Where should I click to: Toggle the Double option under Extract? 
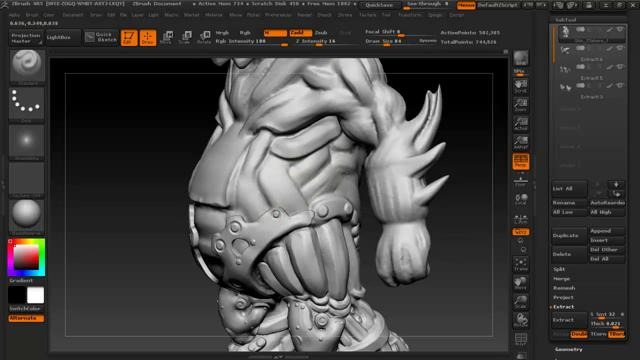coord(579,334)
